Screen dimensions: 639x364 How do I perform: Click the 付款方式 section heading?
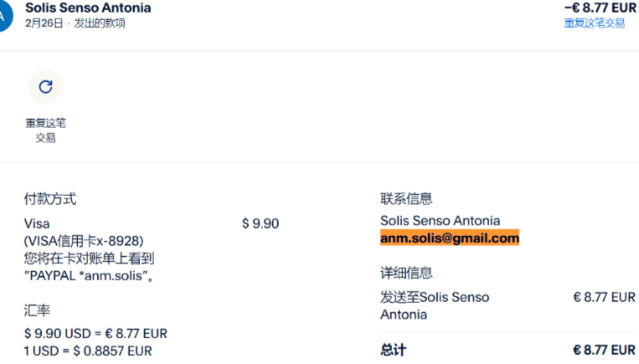tap(49, 199)
